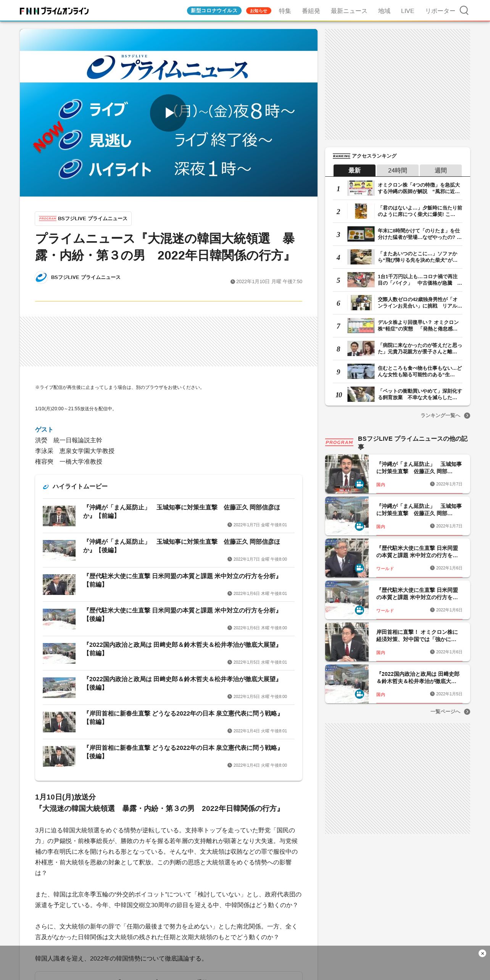Viewport: 490px width, 980px height.
Task: Click the video icon on 2022国内政治と政局 sidebar card
Action: click(359, 694)
